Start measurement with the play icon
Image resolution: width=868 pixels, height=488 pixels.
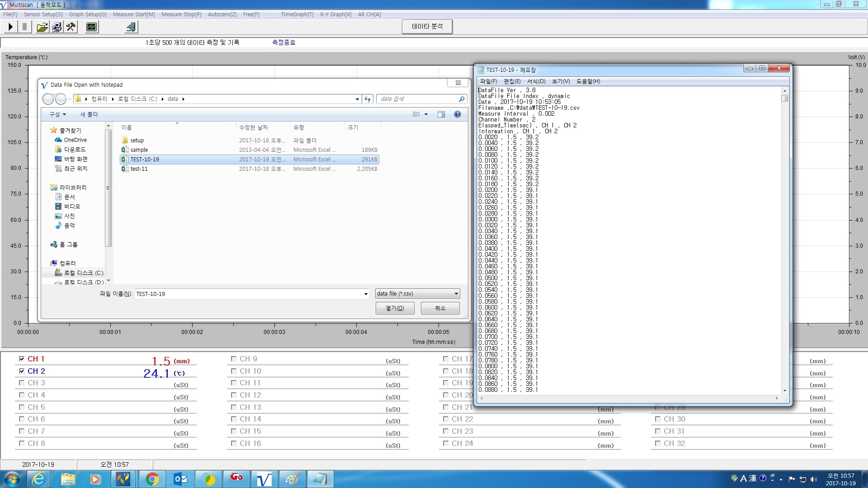(x=10, y=27)
